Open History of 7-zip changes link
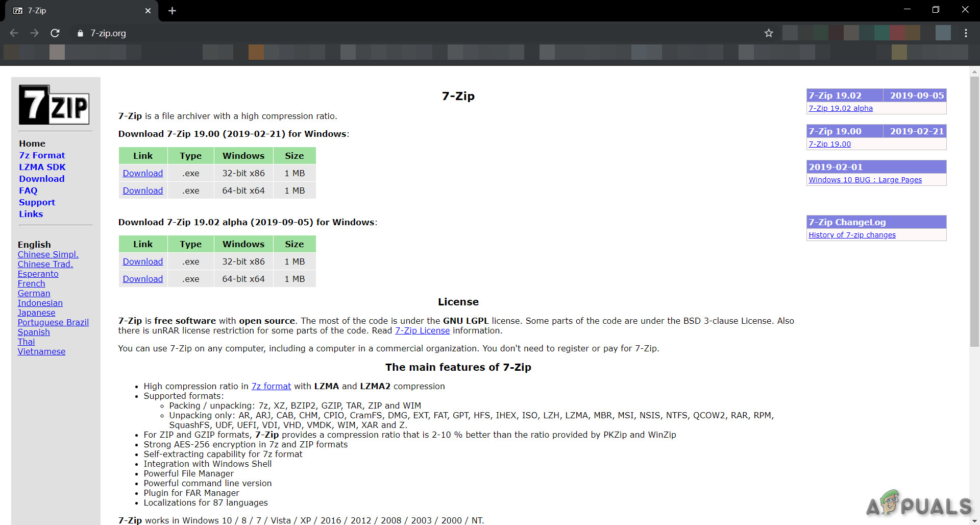980x525 pixels. (x=852, y=235)
